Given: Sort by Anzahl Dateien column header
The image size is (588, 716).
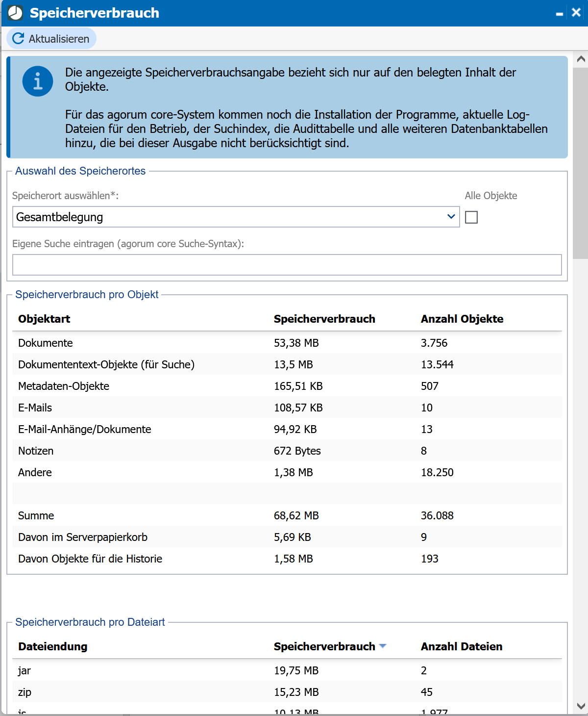Looking at the screenshot, I should (462, 646).
